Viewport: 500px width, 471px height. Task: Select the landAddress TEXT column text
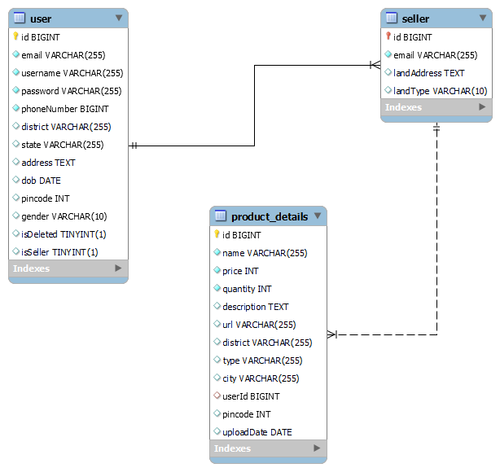point(429,73)
